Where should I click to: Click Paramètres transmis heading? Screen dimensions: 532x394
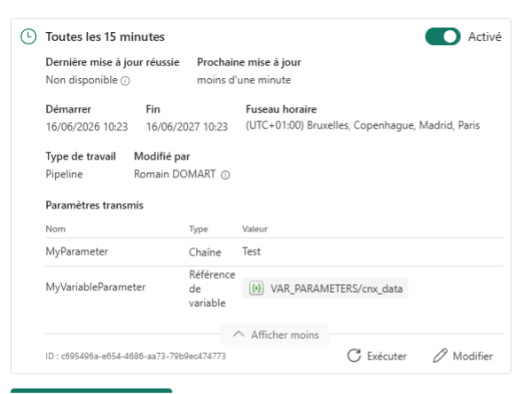[x=94, y=205]
